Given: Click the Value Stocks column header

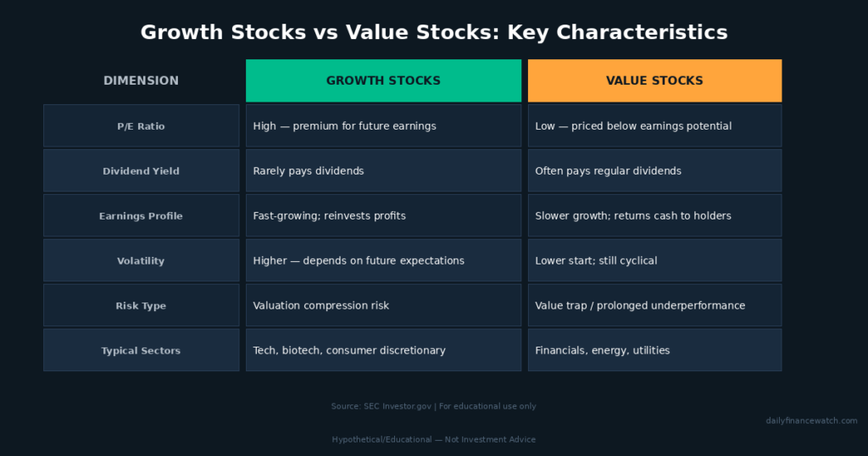Looking at the screenshot, I should 654,81.
